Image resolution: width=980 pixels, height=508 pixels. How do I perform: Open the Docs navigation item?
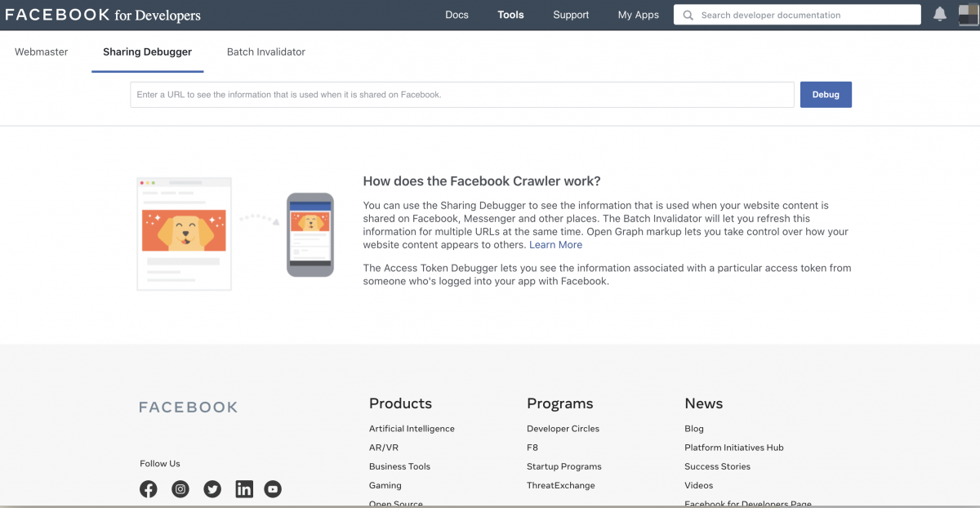[457, 14]
